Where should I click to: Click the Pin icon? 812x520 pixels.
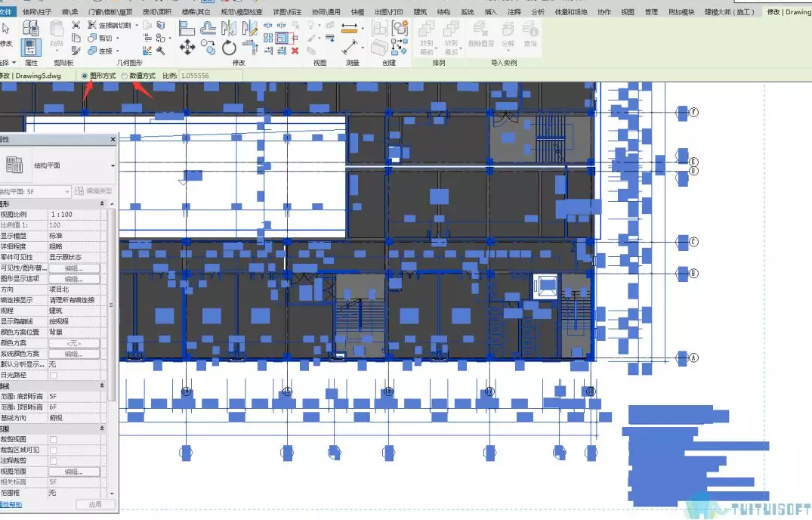[295, 38]
